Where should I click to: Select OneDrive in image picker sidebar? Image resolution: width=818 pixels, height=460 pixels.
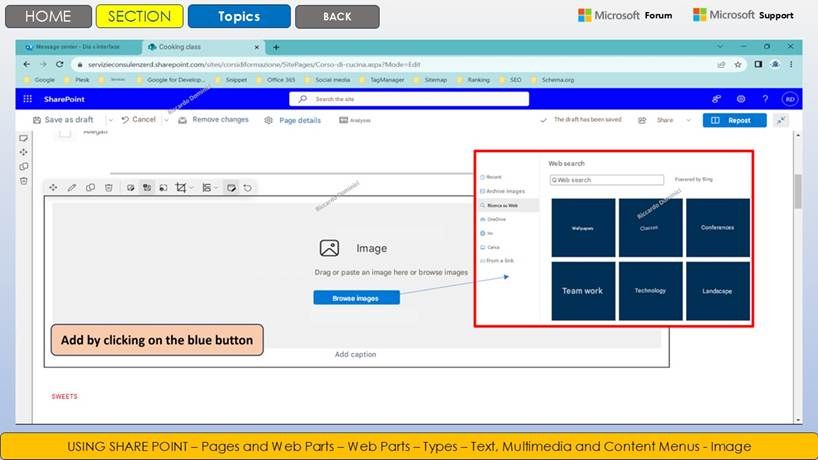point(493,220)
